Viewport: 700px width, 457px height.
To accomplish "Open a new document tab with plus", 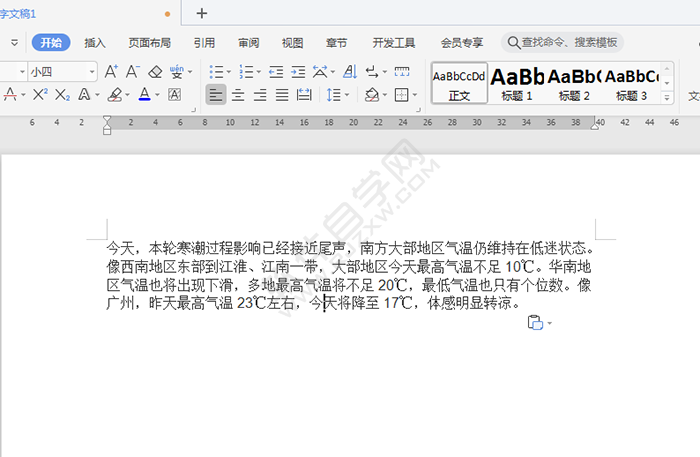I will (x=202, y=13).
